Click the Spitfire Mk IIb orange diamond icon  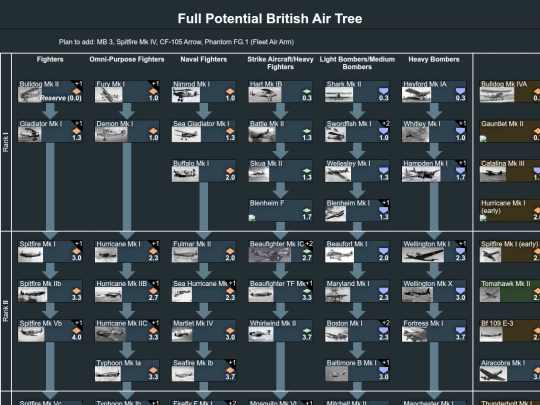pyautogui.click(x=76, y=291)
